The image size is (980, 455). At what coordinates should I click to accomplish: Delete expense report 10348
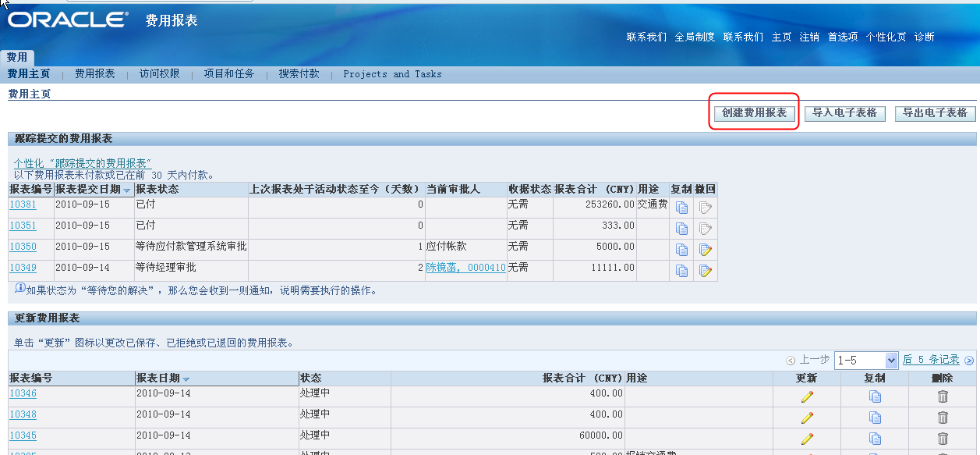coord(943,416)
